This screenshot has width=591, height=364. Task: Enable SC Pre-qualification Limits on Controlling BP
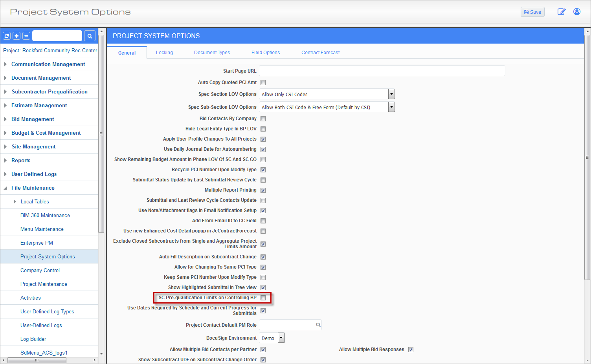263,298
